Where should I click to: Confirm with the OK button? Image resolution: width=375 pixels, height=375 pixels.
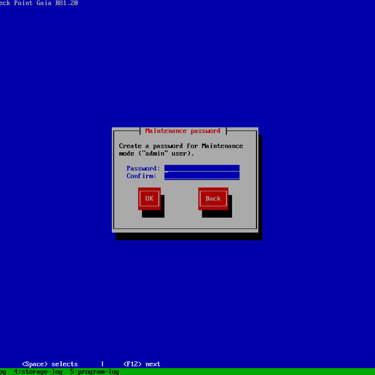[x=149, y=199]
